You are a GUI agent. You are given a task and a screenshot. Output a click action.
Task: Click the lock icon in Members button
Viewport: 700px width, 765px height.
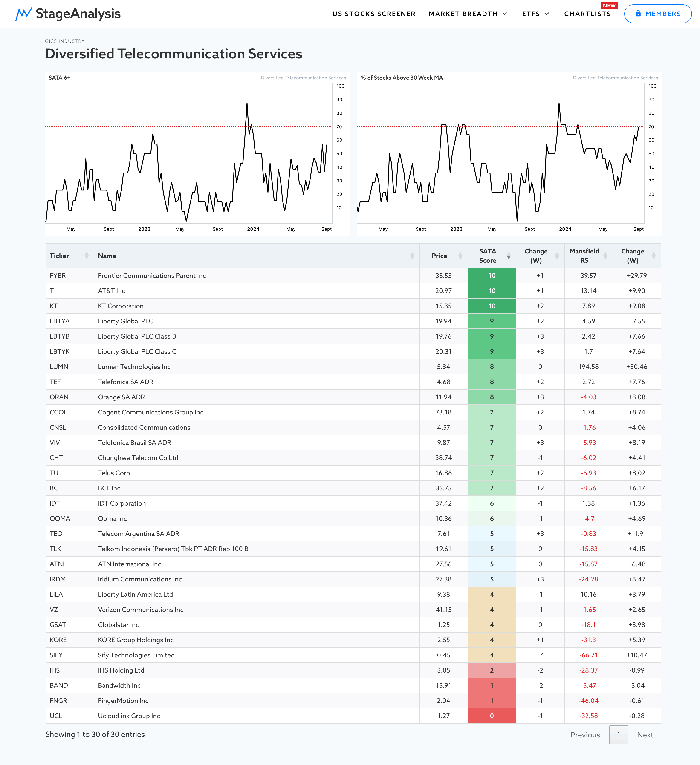[x=638, y=13]
